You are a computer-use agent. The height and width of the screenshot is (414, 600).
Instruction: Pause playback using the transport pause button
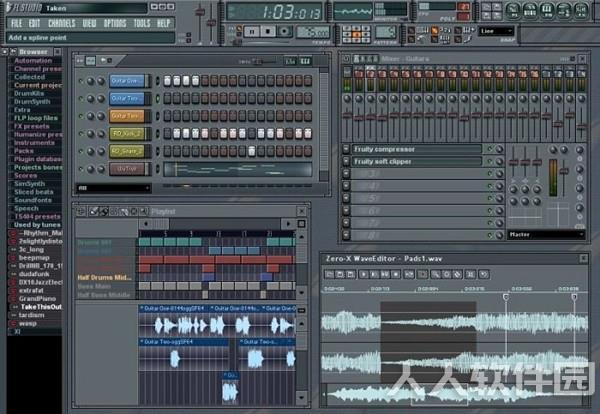tap(252, 32)
